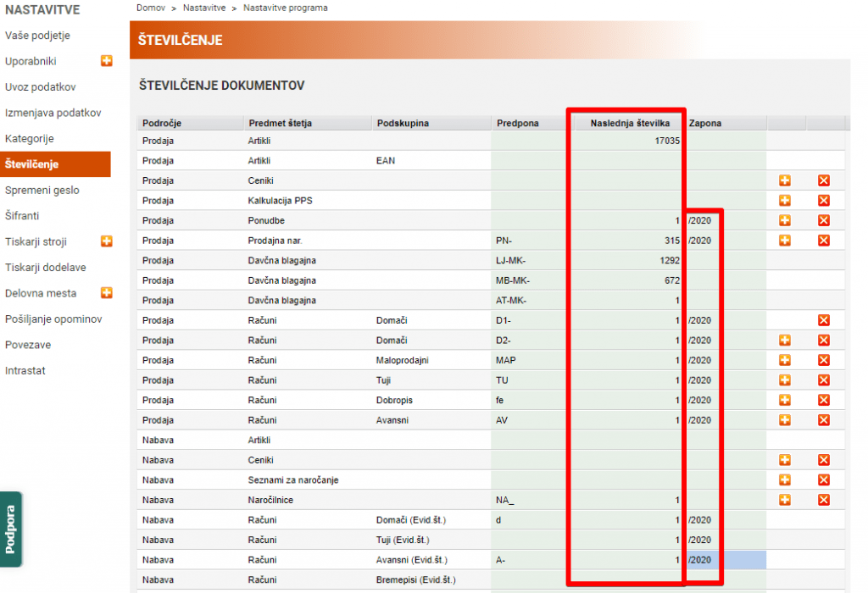Delete the Seznami za naročanje row
The width and height of the screenshot is (868, 593).
[x=824, y=479]
